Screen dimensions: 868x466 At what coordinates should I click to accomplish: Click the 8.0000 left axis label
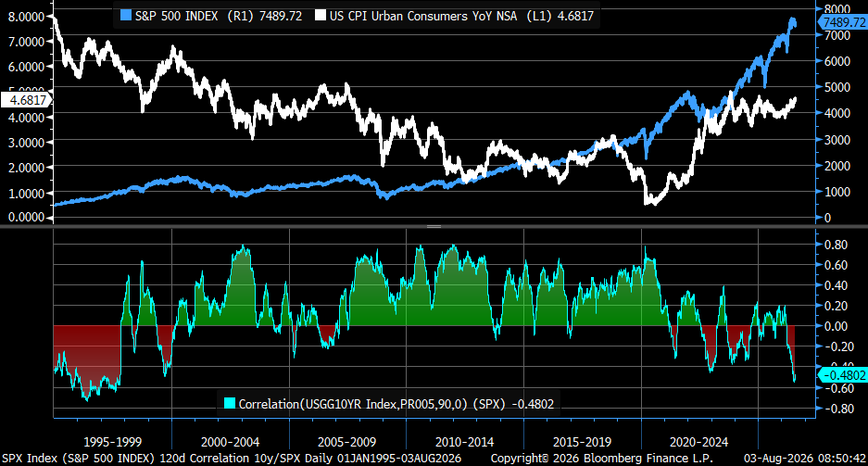tap(25, 17)
